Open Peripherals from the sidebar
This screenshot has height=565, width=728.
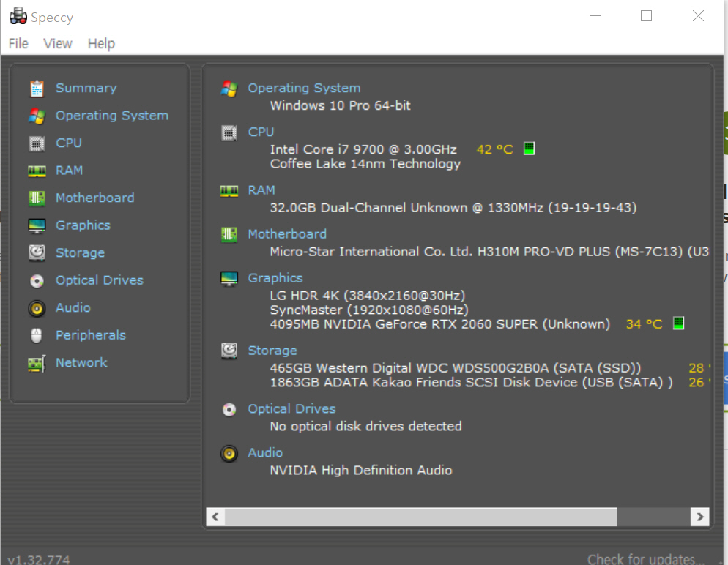pyautogui.click(x=91, y=335)
